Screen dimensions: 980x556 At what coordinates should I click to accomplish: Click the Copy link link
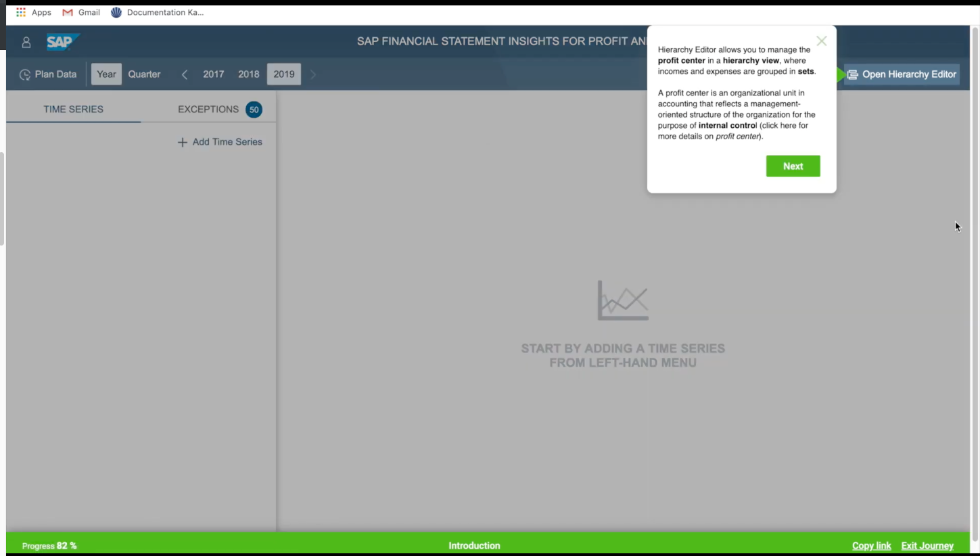coord(872,546)
